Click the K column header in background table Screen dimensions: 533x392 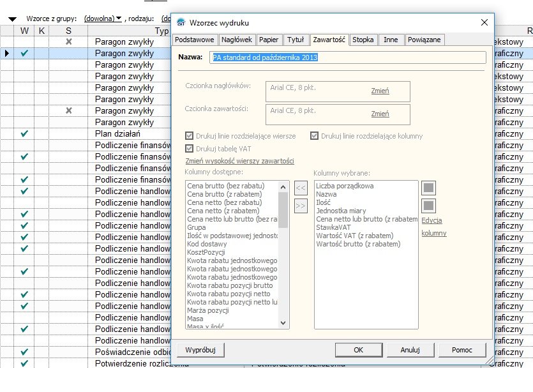pos(41,31)
